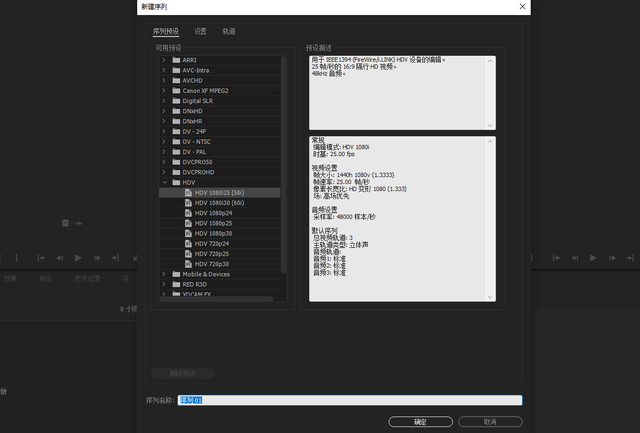
Task: Expand the ARRI preset folder
Action: 164,60
